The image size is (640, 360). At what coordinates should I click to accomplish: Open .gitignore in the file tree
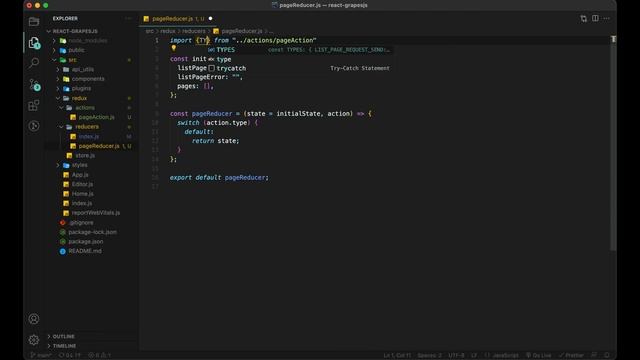81,222
